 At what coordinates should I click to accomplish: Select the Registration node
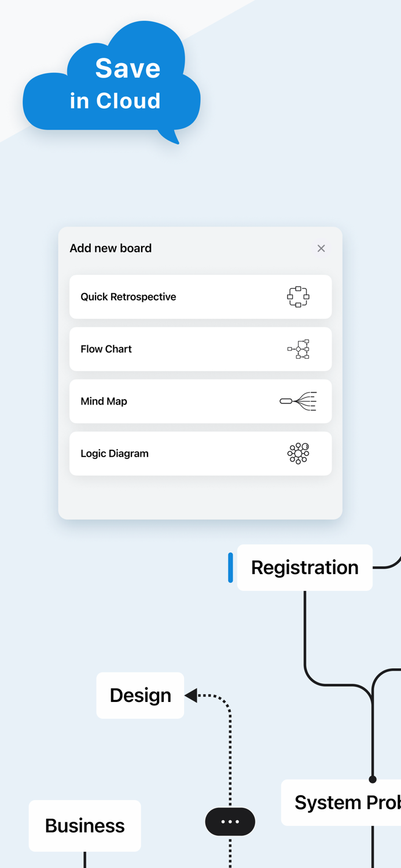[x=304, y=567]
